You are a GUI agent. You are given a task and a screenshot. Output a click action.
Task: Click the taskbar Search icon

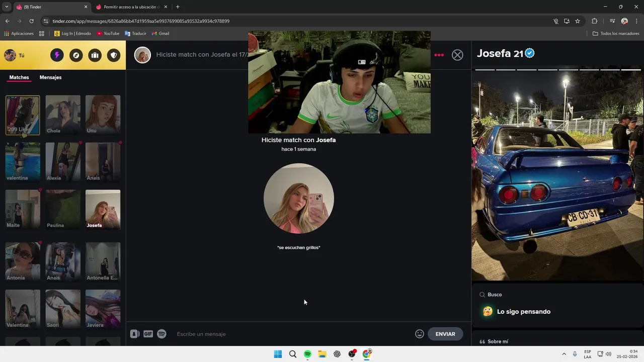(x=292, y=354)
